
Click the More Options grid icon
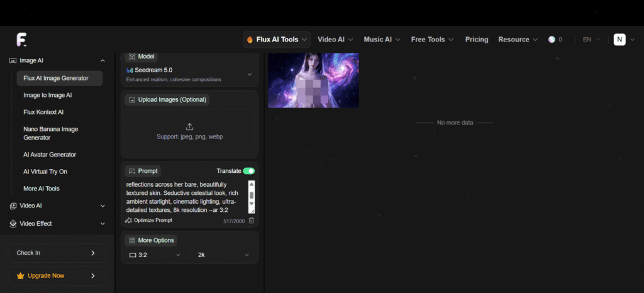pos(132,240)
